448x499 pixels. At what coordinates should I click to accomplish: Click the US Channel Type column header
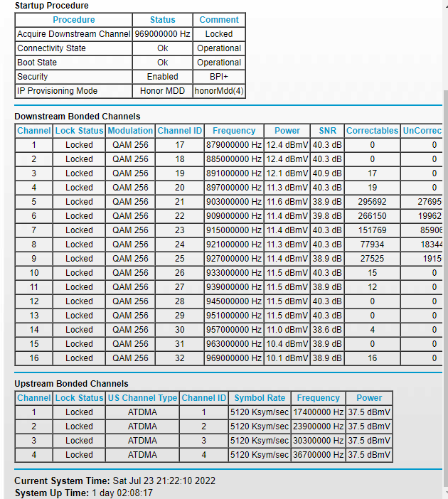pyautogui.click(x=142, y=398)
